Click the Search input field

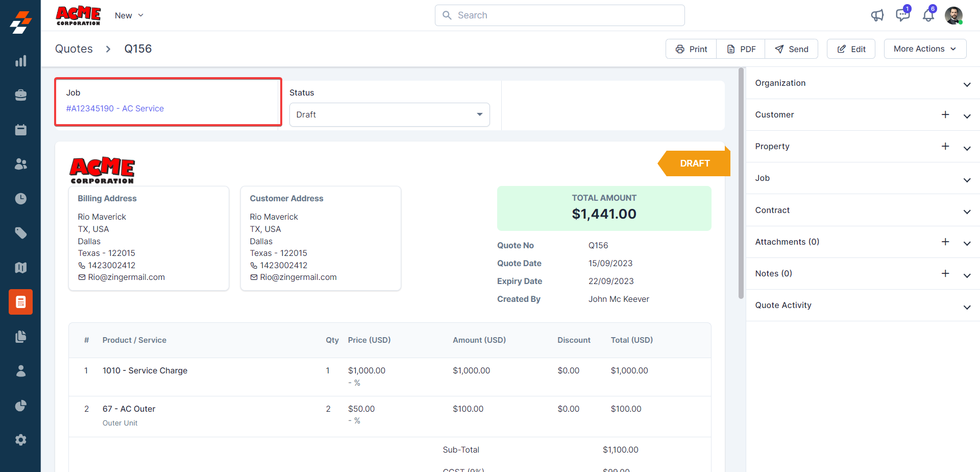point(560,15)
